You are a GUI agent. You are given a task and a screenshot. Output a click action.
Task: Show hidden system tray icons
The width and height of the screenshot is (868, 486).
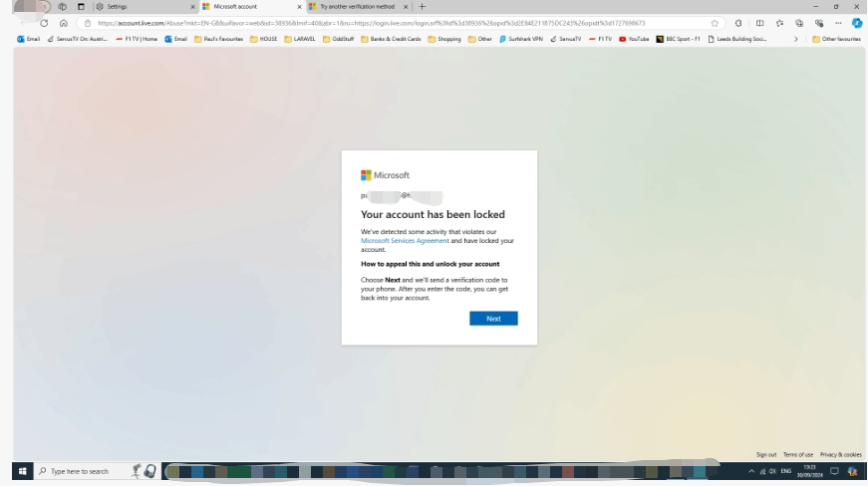click(751, 471)
